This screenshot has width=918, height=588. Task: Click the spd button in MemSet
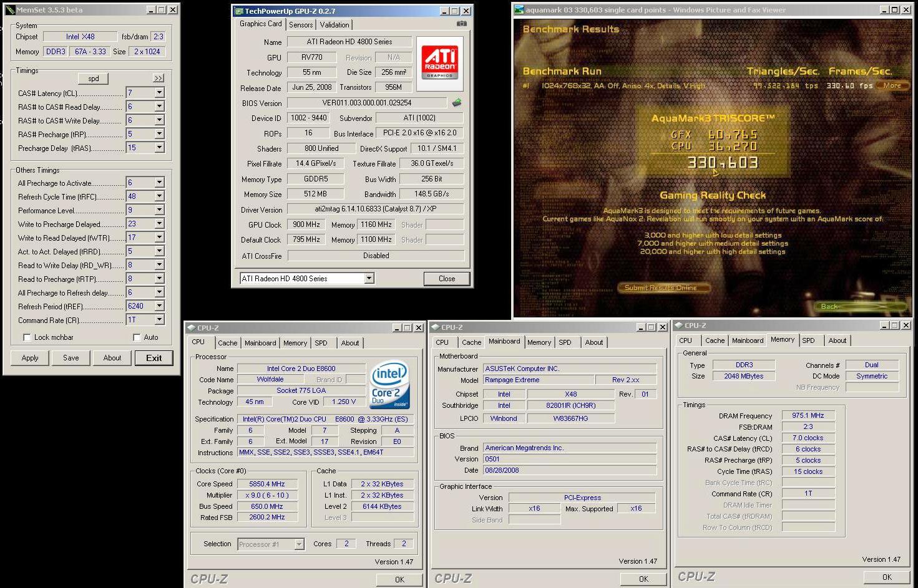pos(94,79)
